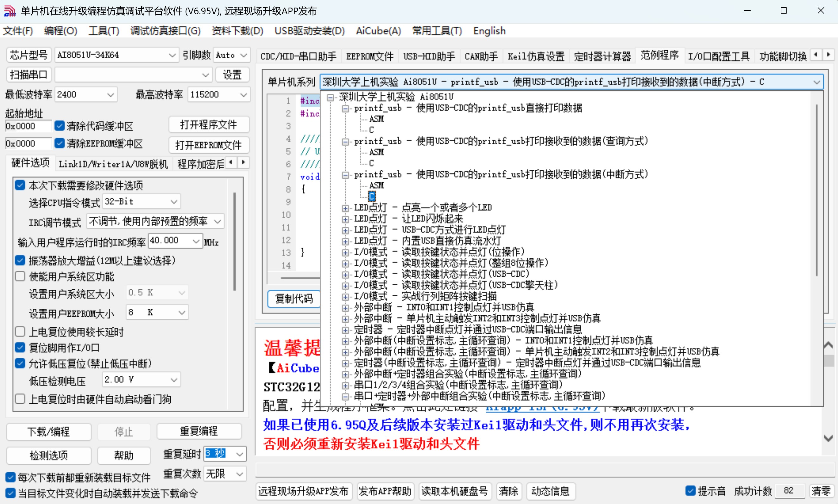
Task: Switch language via English menu
Action: point(489,31)
